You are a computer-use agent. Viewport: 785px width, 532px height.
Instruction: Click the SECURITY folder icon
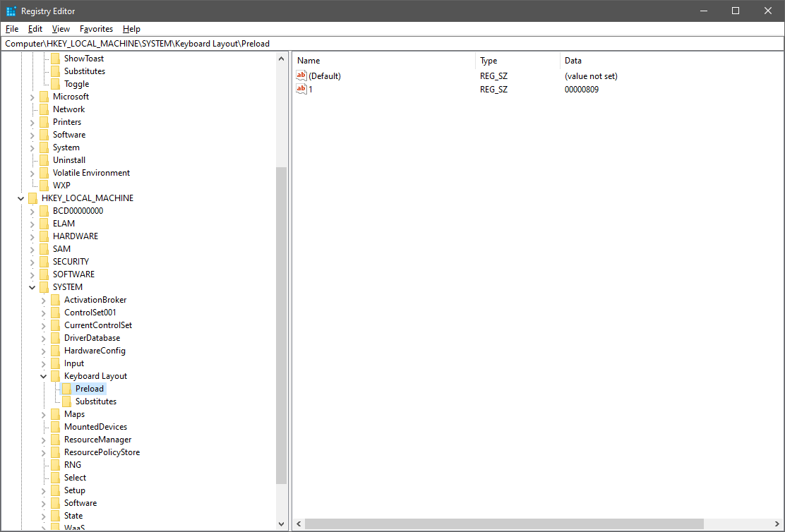[44, 262]
